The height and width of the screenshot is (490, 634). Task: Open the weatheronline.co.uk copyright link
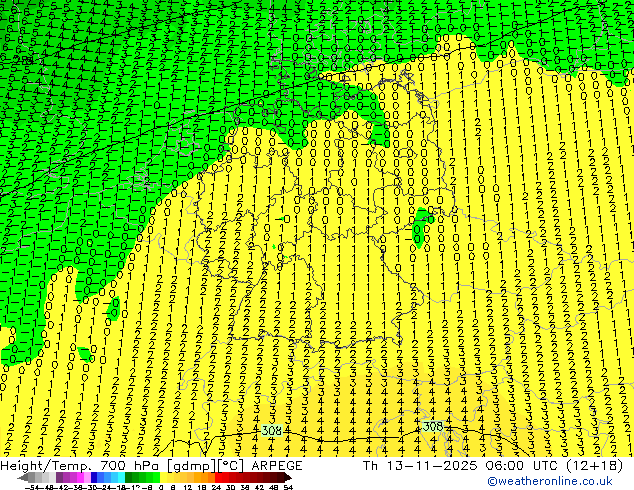click(550, 481)
